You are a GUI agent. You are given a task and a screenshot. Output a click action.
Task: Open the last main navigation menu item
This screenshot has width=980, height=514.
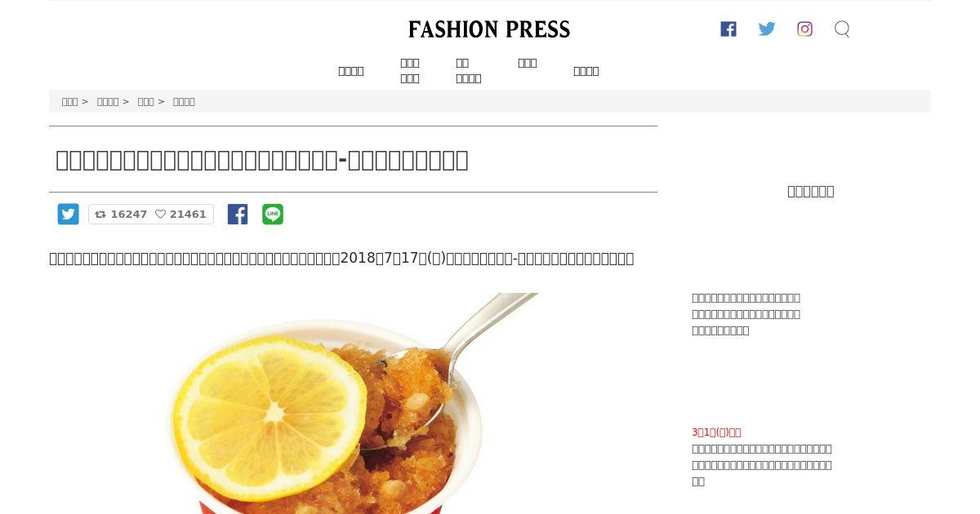click(586, 71)
